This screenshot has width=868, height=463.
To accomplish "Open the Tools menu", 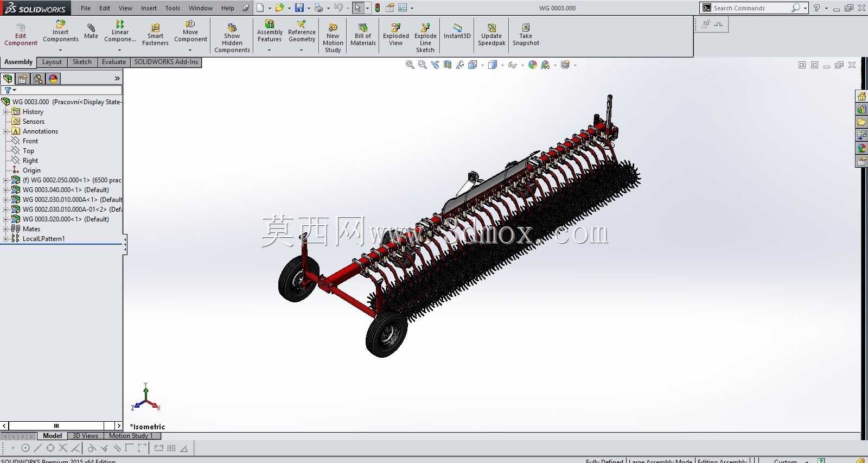I will coord(173,8).
